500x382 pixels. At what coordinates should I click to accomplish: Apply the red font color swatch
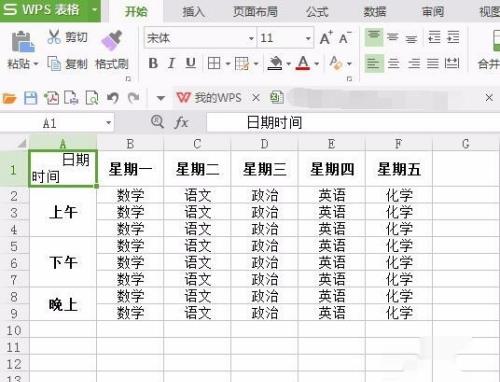[303, 63]
